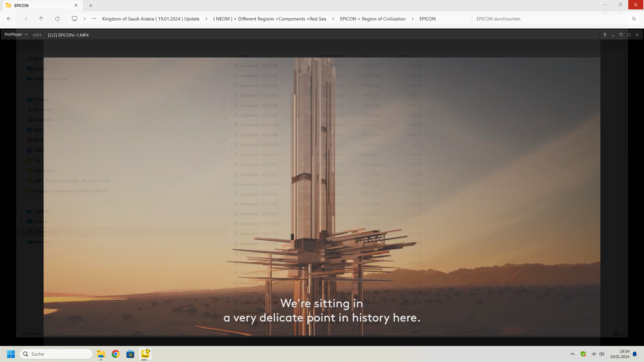Restore down the File Explorer window
Image resolution: width=644 pixels, height=362 pixels.
[x=620, y=5]
